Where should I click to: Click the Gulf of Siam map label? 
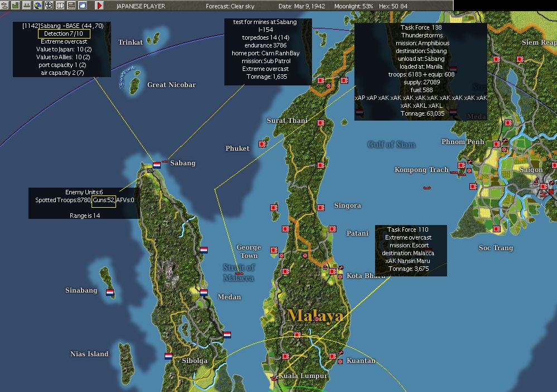[x=391, y=144]
